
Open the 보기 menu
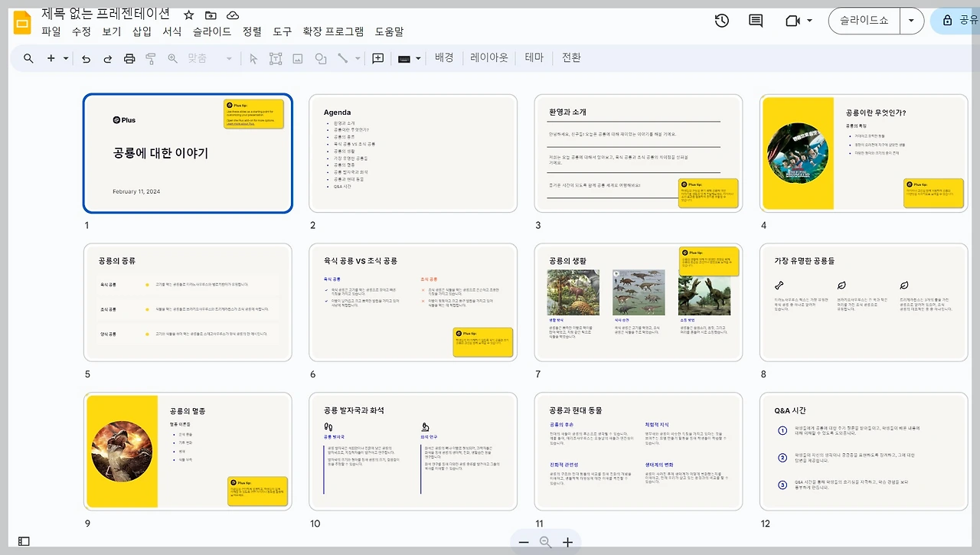112,31
